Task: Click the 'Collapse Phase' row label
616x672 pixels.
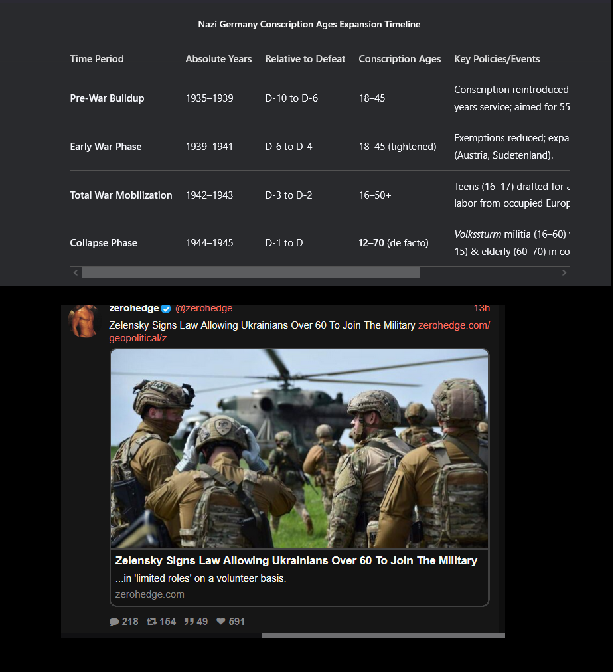Action: (104, 243)
